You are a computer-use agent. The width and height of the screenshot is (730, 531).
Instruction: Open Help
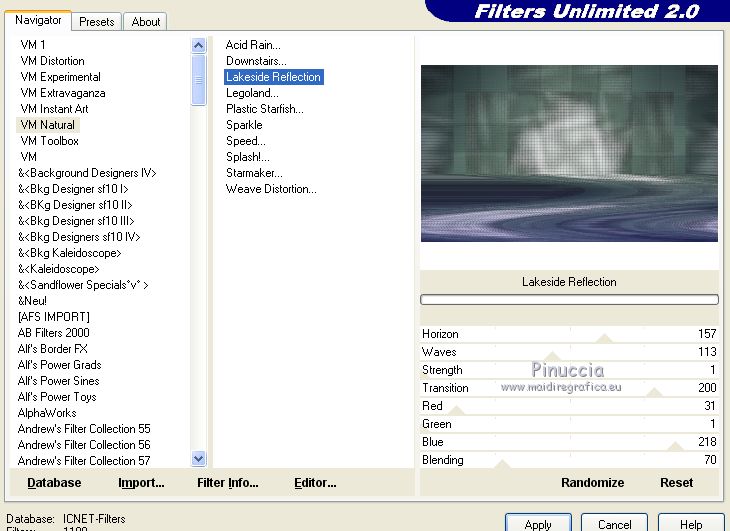tap(691, 524)
